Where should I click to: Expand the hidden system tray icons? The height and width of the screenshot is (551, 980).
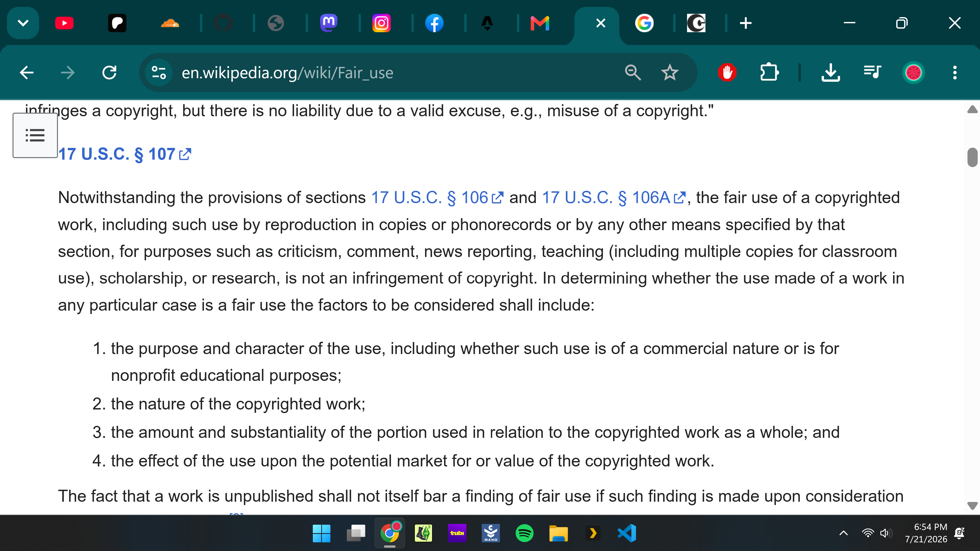pyautogui.click(x=843, y=533)
